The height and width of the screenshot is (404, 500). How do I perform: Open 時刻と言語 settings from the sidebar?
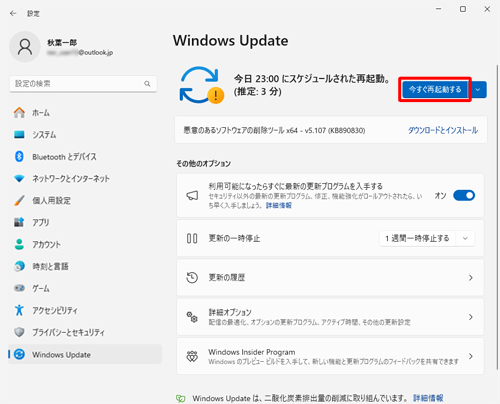click(x=85, y=266)
